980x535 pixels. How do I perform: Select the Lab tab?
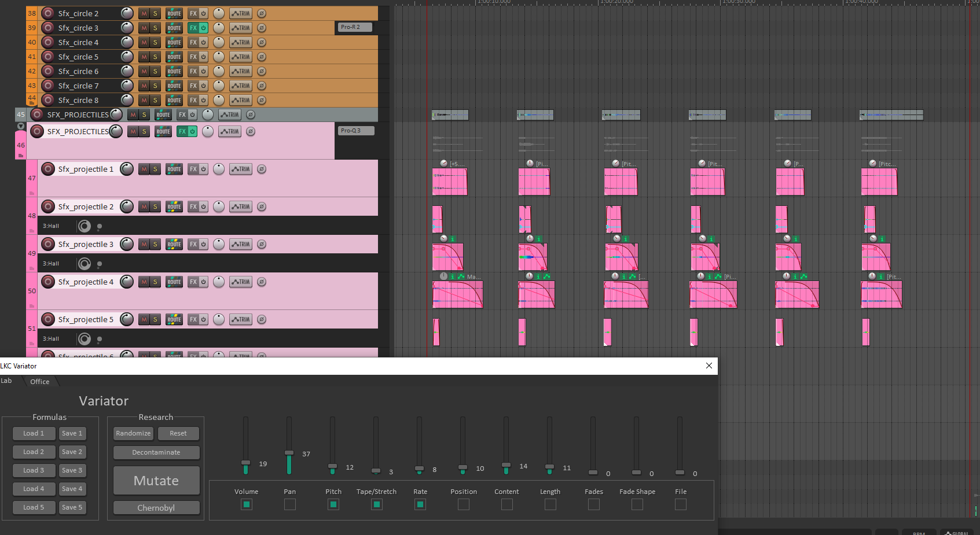[6, 381]
